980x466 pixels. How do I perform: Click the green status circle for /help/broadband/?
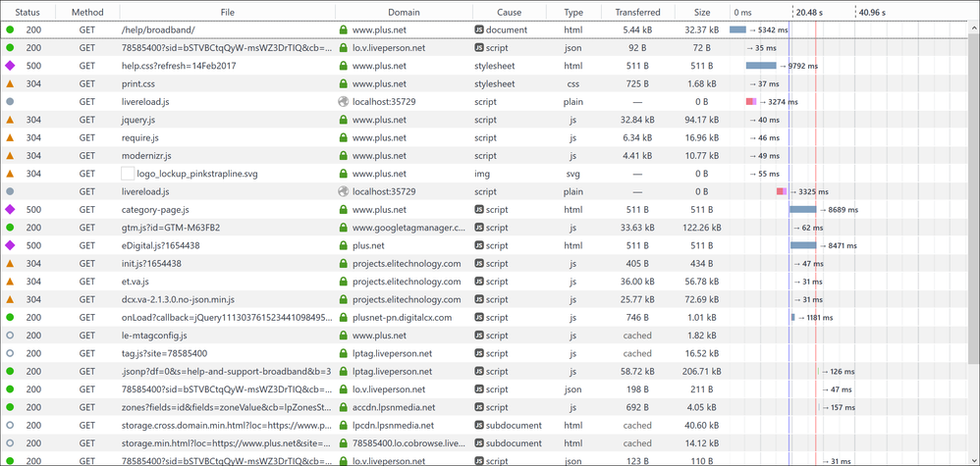coord(10,30)
